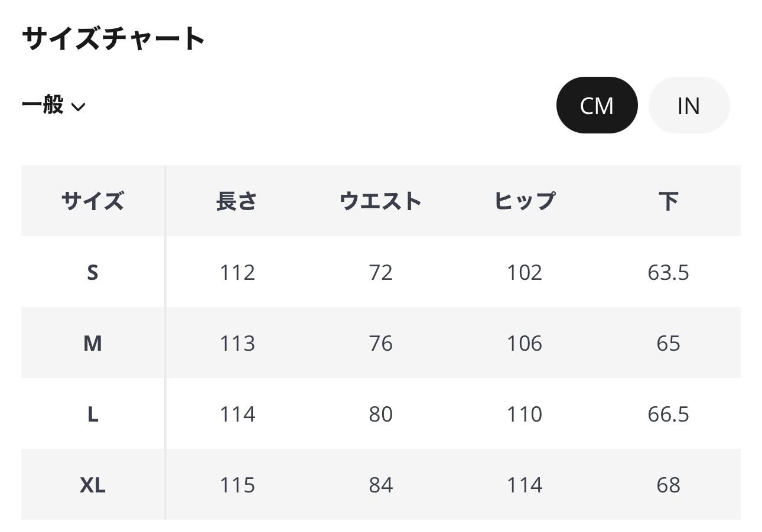Select the XL size row label

(93, 485)
